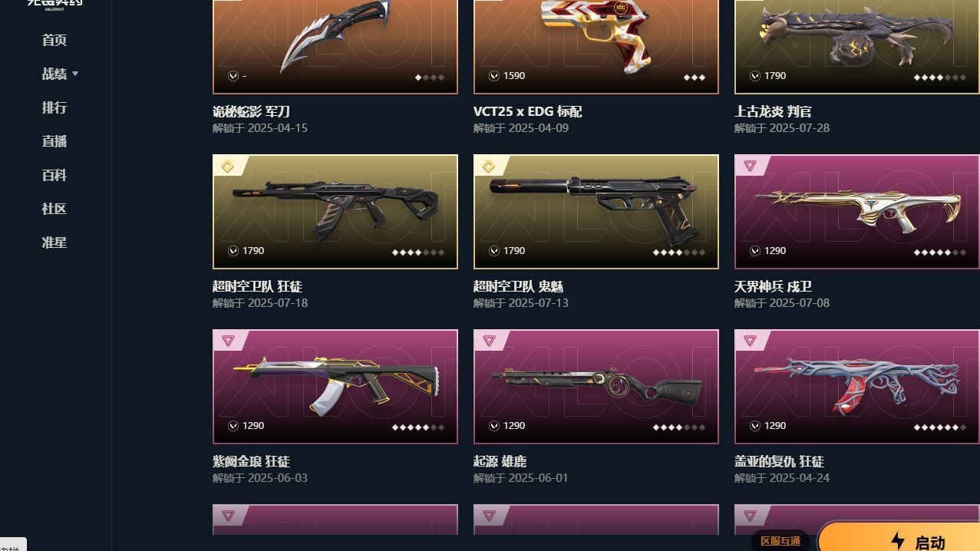Click the pink triangle badge on 紫阙金琅 狂徒 card
The image size is (980, 551).
point(228,341)
